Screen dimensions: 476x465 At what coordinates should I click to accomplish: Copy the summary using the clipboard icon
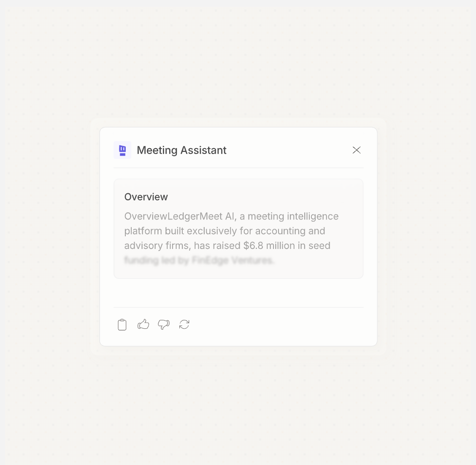coord(122,324)
